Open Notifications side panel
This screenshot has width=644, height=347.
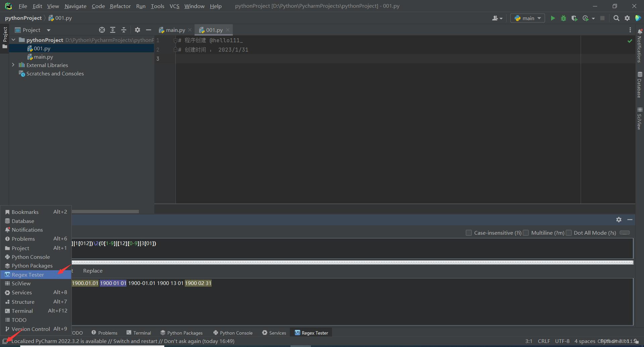point(639,46)
